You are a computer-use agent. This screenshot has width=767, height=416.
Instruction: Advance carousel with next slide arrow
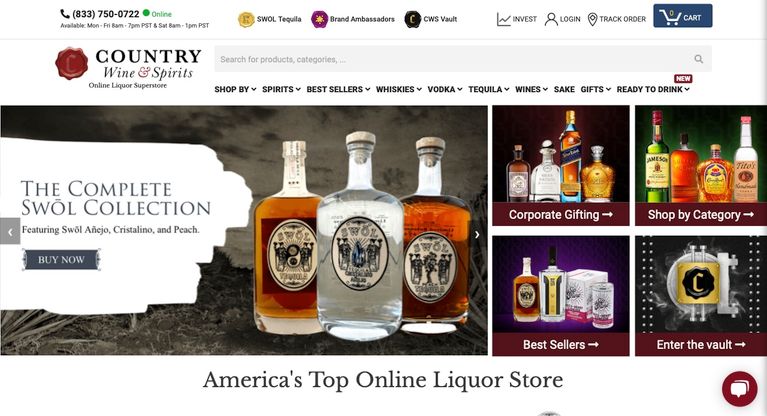(x=477, y=234)
